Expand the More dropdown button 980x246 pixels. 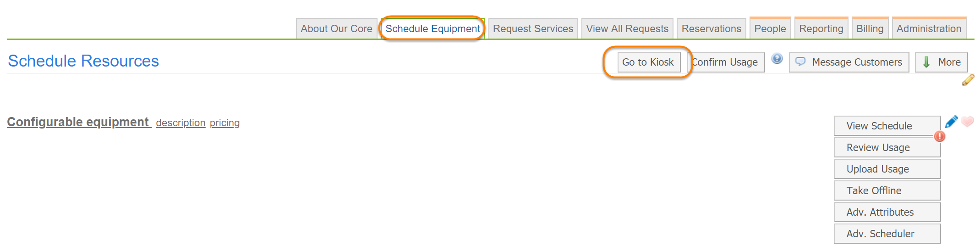click(x=941, y=62)
